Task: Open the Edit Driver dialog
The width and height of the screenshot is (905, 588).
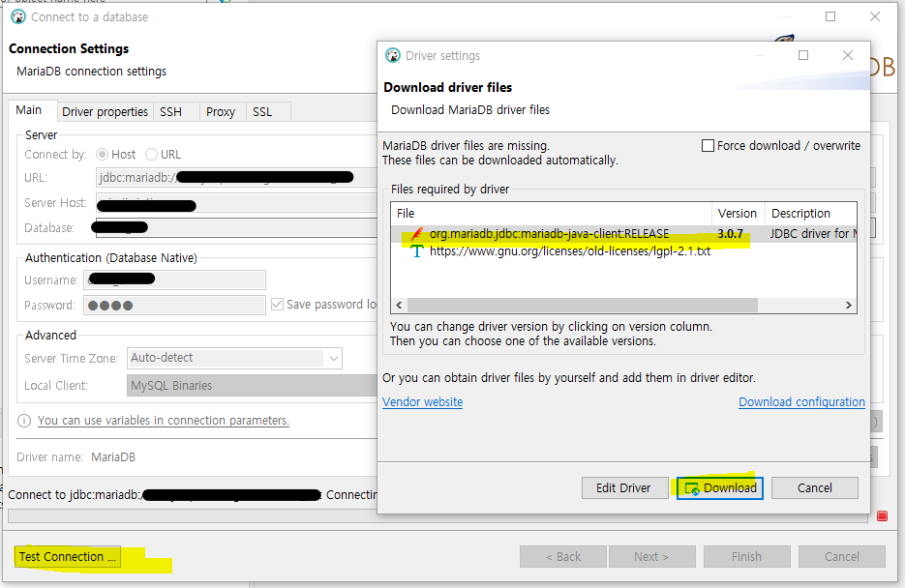Action: pyautogui.click(x=624, y=487)
